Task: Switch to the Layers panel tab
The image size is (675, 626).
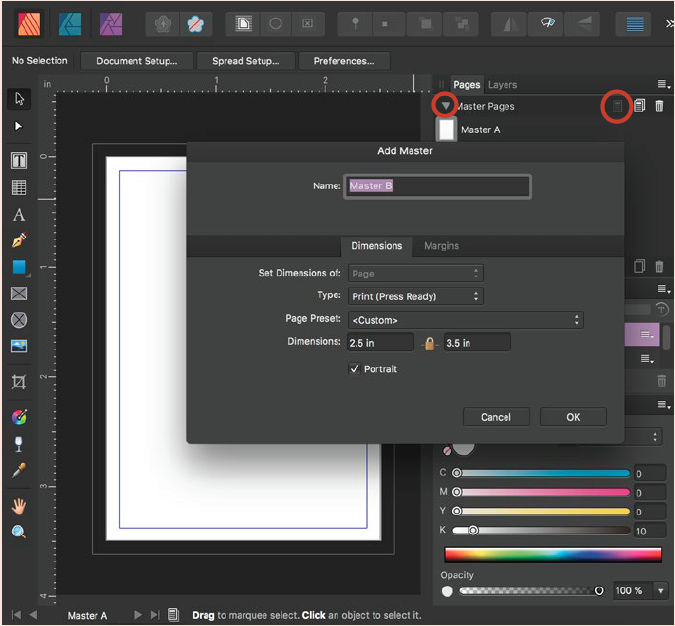Action: coord(502,85)
